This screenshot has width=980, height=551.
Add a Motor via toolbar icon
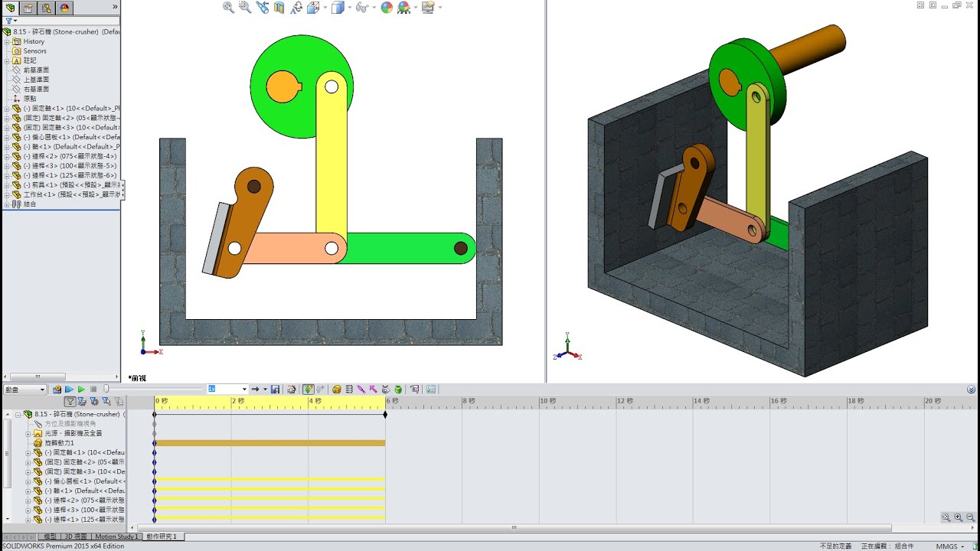coord(336,390)
